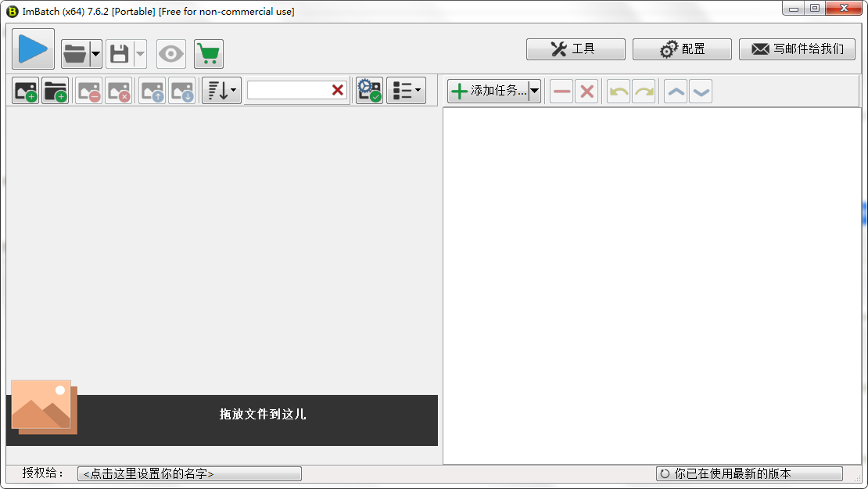Click the <点击这里设置你的名字> link
This screenshot has height=489, width=868.
tap(189, 474)
